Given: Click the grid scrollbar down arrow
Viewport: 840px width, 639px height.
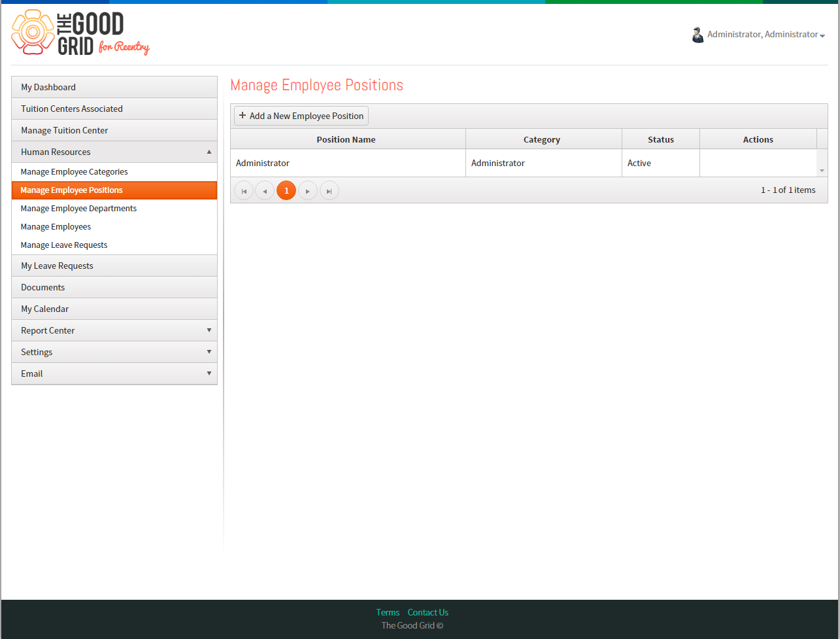Looking at the screenshot, I should click(x=822, y=171).
